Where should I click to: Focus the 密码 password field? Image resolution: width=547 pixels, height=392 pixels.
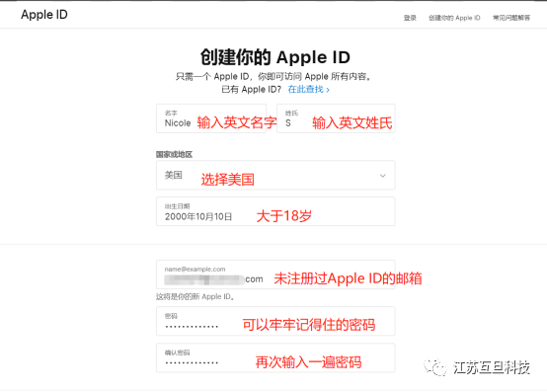coord(275,321)
